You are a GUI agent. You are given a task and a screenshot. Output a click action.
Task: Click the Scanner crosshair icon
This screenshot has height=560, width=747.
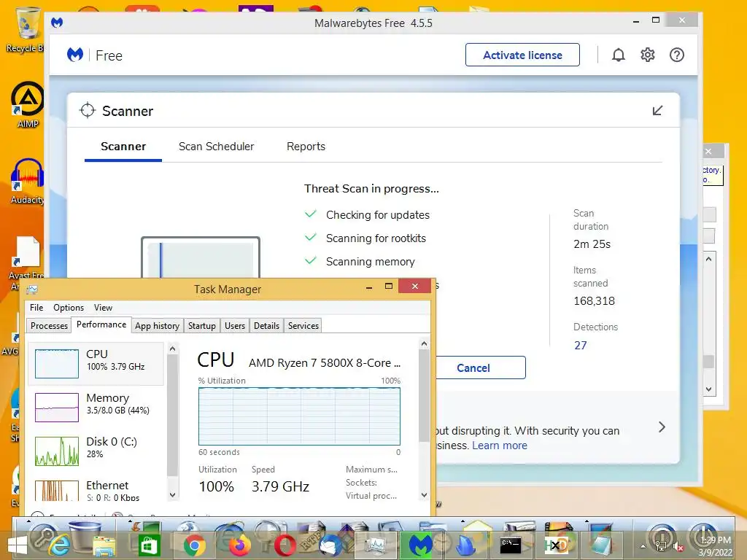point(88,111)
